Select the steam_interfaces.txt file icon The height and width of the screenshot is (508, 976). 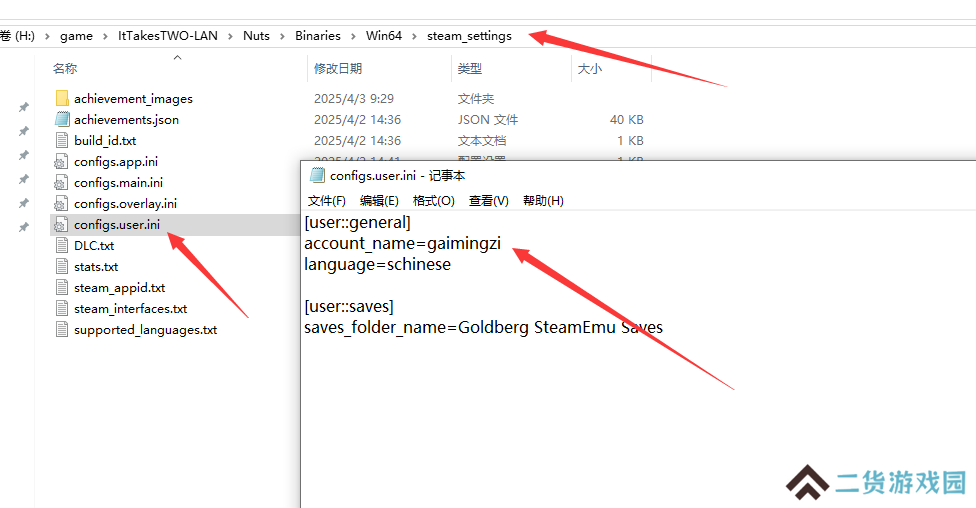(62, 308)
